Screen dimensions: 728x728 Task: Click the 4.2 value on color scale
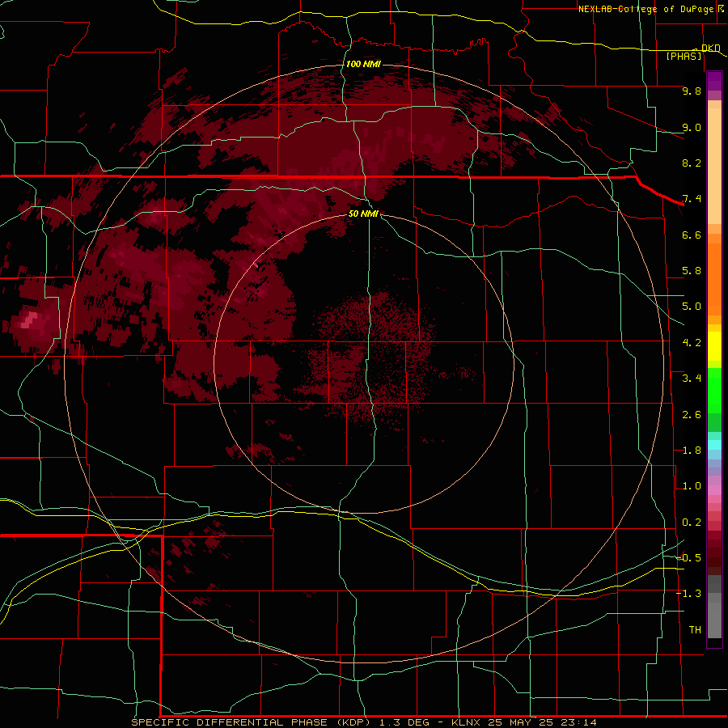[692, 343]
